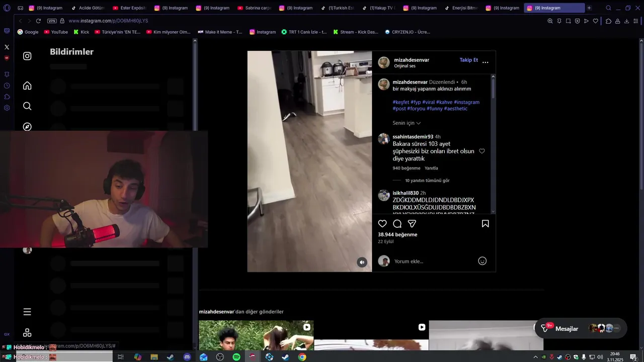Open Opera GX menu logo
The height and width of the screenshot is (362, 644).
(x=7, y=8)
